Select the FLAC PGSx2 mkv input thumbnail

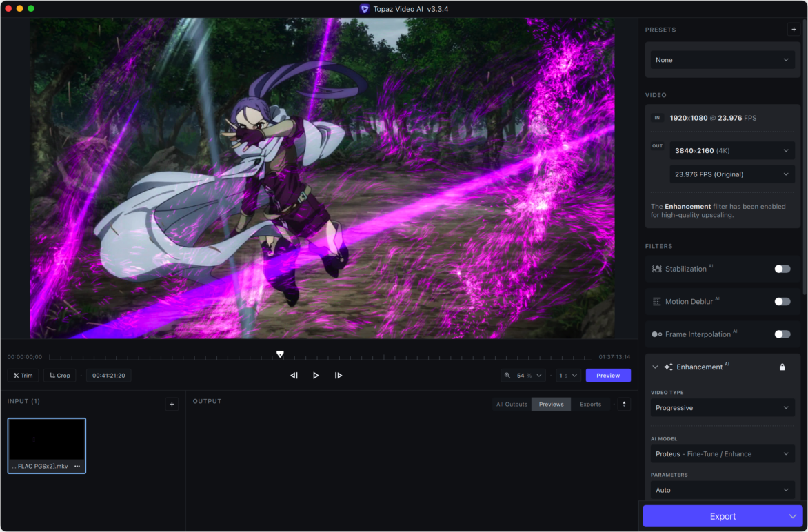46,445
